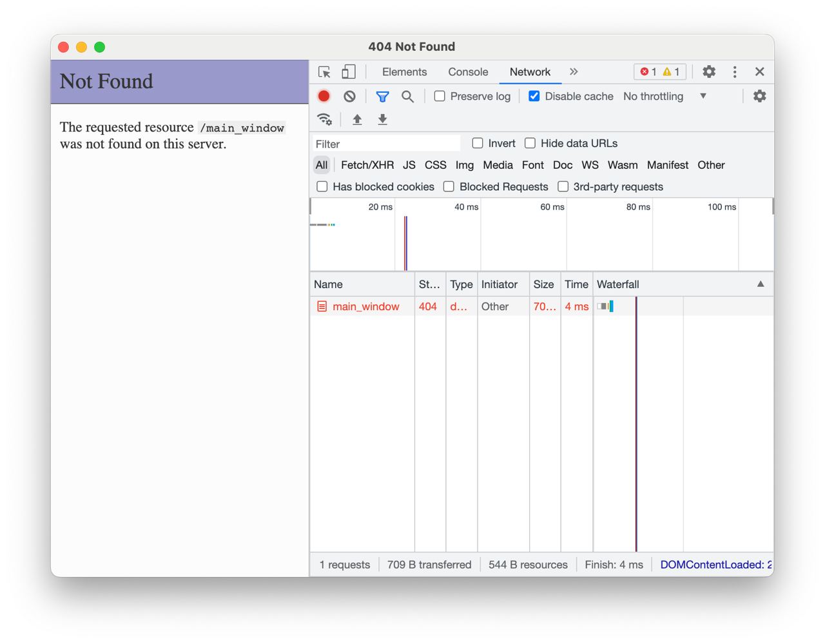Open the network search magnifier
The height and width of the screenshot is (644, 825).
[407, 96]
